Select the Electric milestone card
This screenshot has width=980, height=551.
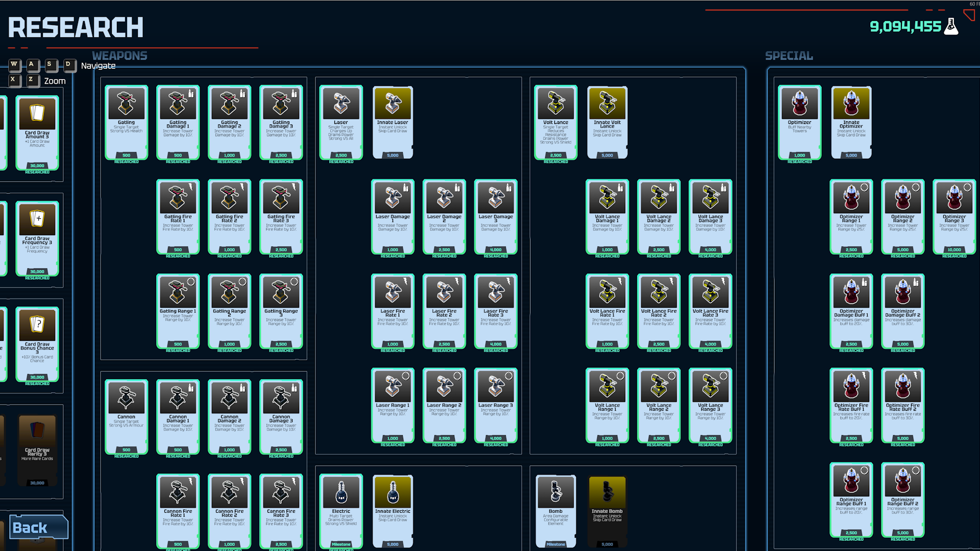pyautogui.click(x=341, y=512)
